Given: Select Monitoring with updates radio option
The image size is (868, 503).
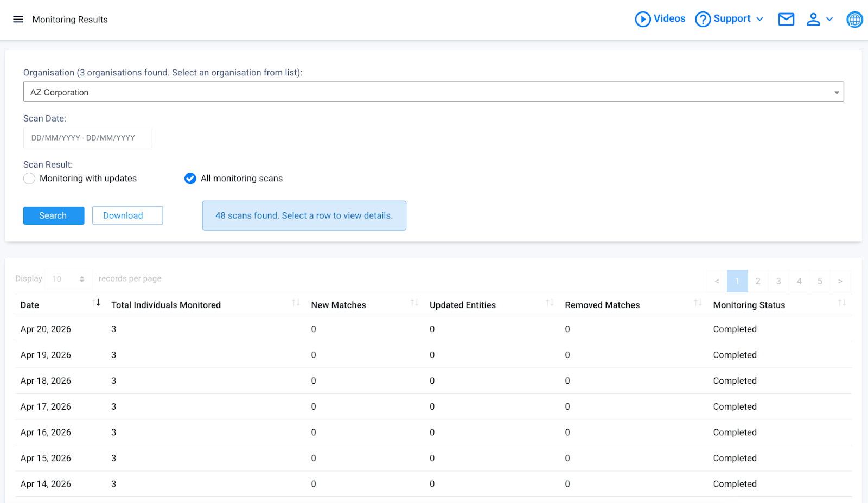Looking at the screenshot, I should pyautogui.click(x=29, y=179).
